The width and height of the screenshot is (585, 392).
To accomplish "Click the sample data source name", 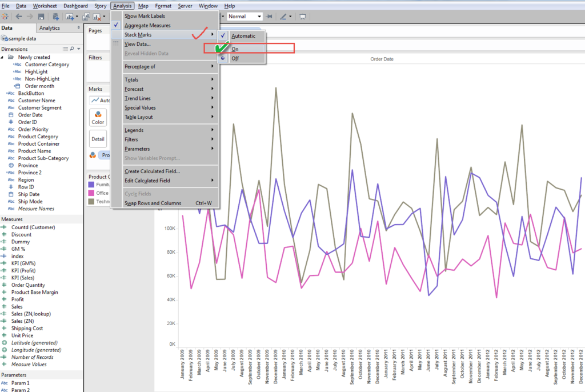I will tap(22, 38).
